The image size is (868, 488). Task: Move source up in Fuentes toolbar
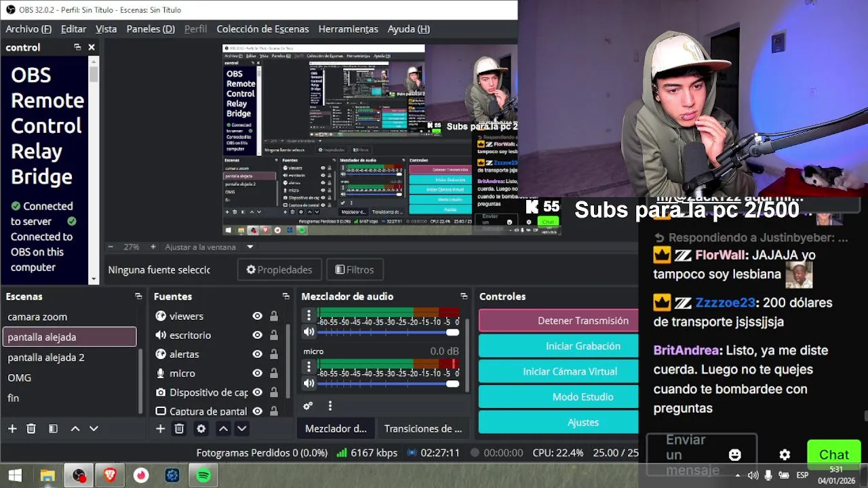223,428
